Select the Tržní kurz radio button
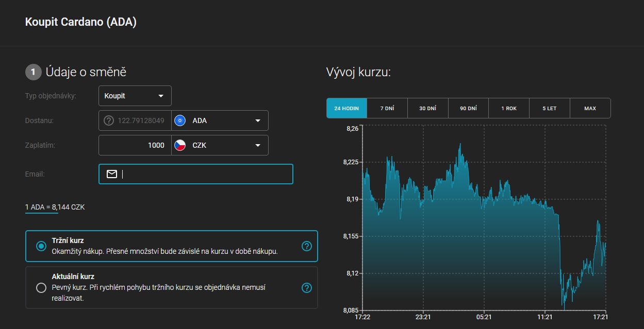The width and height of the screenshot is (644, 329). point(41,246)
